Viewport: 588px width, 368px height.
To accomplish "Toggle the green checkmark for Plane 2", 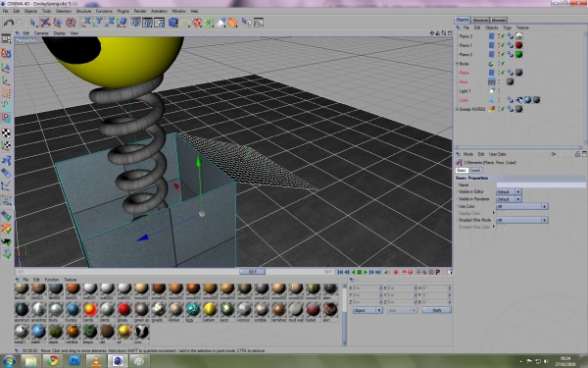I will click(x=503, y=54).
